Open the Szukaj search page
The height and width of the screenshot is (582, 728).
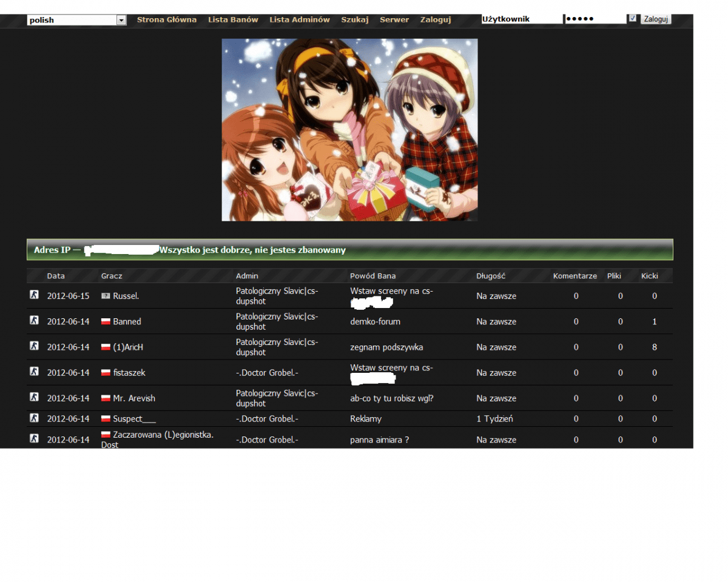(355, 19)
